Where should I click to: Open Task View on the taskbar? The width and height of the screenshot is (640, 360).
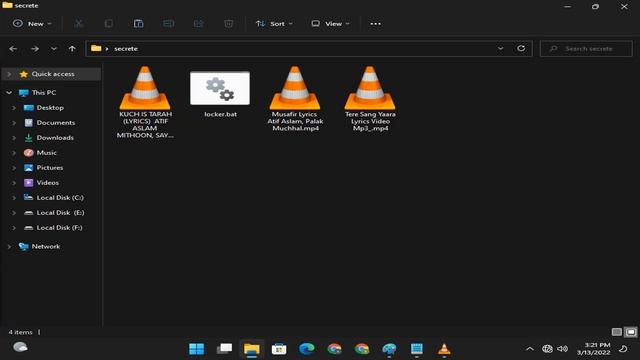click(x=224, y=349)
